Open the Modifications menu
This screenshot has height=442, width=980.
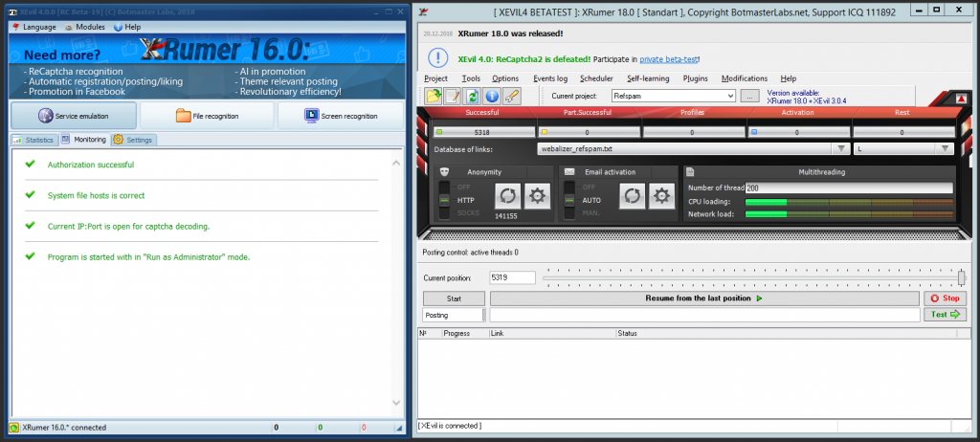pyautogui.click(x=745, y=78)
